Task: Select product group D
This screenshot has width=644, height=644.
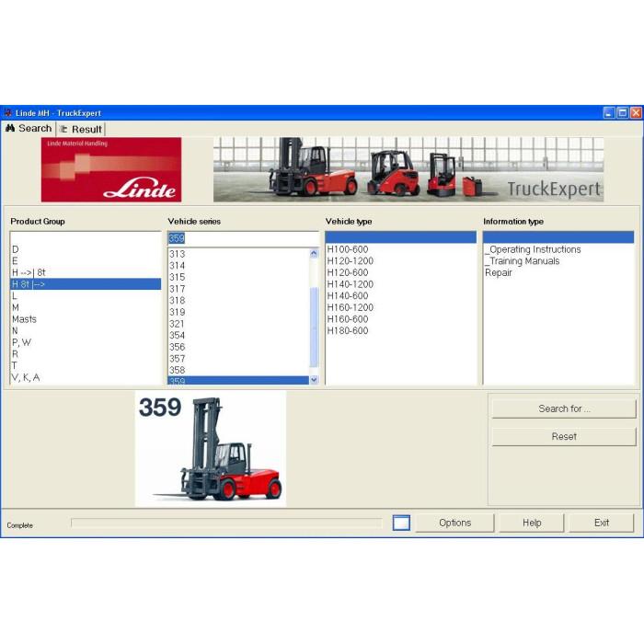Action: [x=85, y=249]
